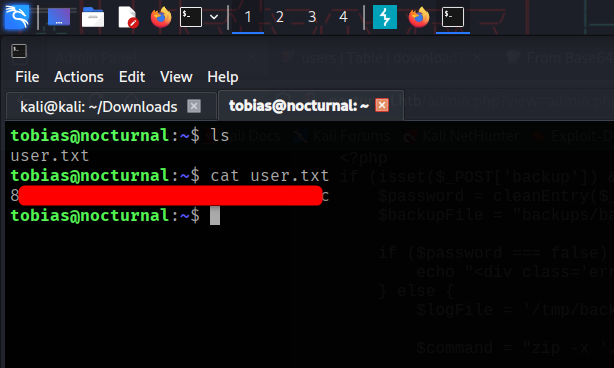Viewport: 614px width, 368px height.
Task: Open terminal emulator launcher icon
Action: pos(191,17)
